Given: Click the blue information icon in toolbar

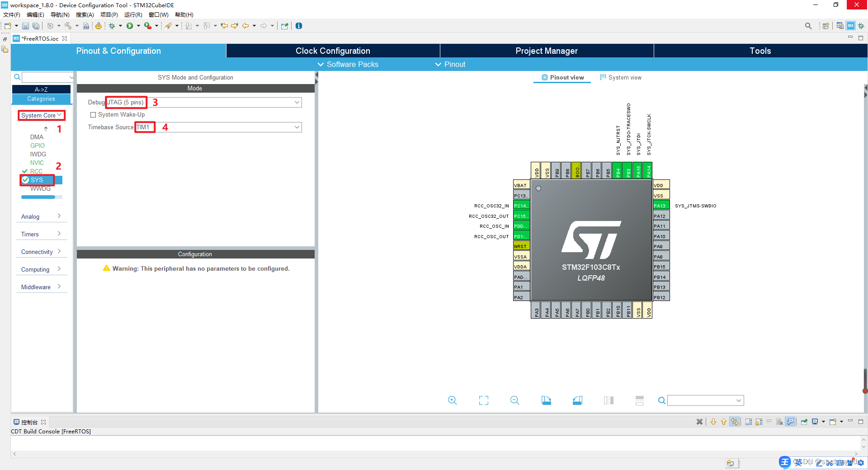Looking at the screenshot, I should [x=299, y=26].
